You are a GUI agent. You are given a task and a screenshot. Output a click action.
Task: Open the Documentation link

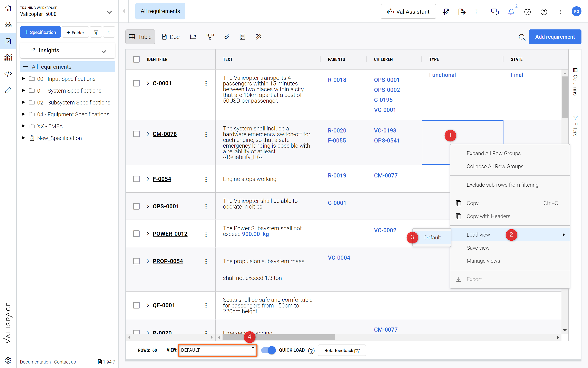[x=35, y=362]
